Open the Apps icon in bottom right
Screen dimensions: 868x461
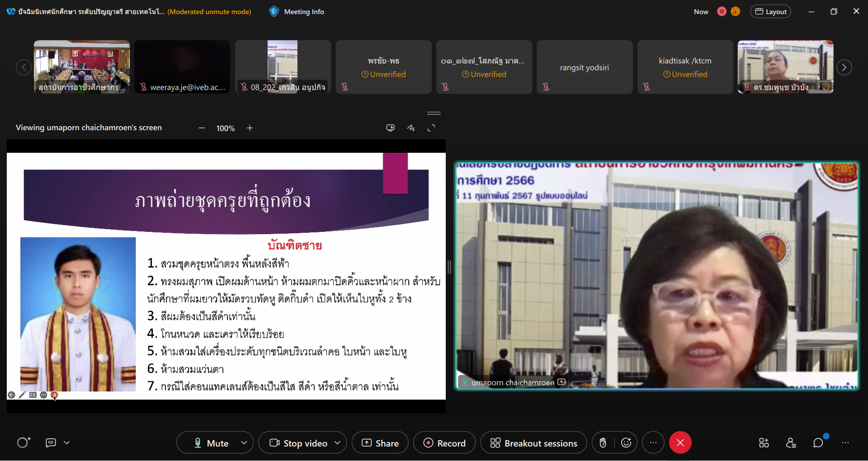[x=764, y=443]
